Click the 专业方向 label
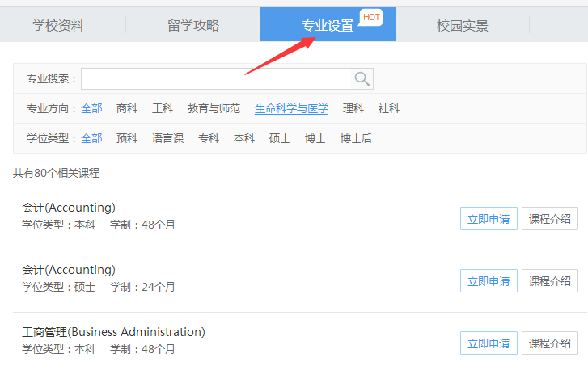588x366 pixels. pyautogui.click(x=52, y=108)
